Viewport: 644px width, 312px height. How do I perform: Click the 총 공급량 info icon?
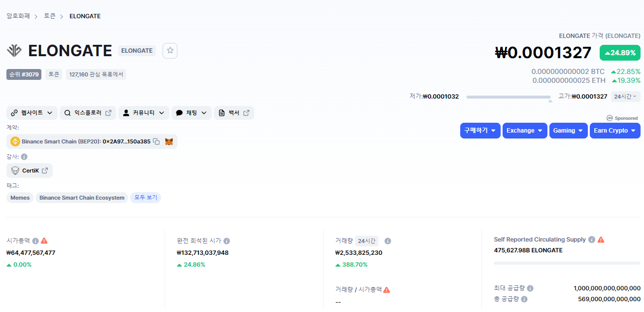(x=524, y=299)
